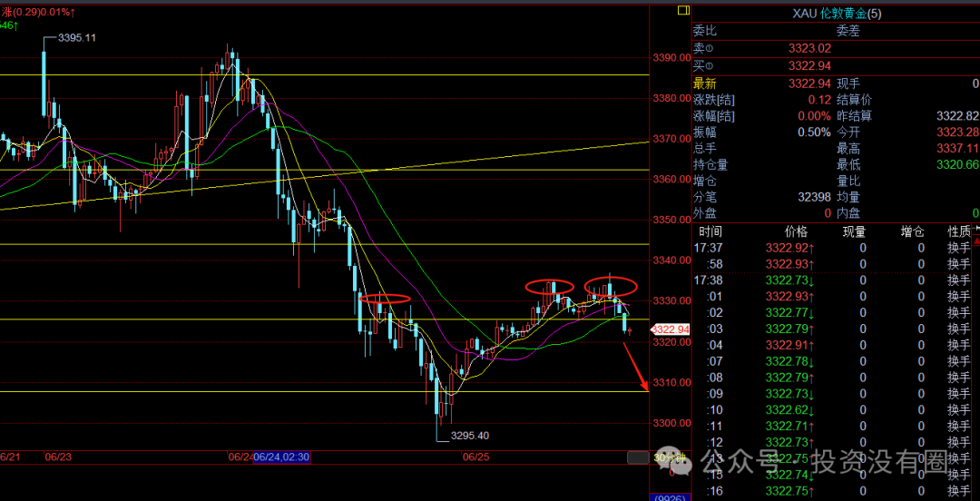Click the 外盘 label
Viewport: 980px width, 501px height.
[704, 213]
